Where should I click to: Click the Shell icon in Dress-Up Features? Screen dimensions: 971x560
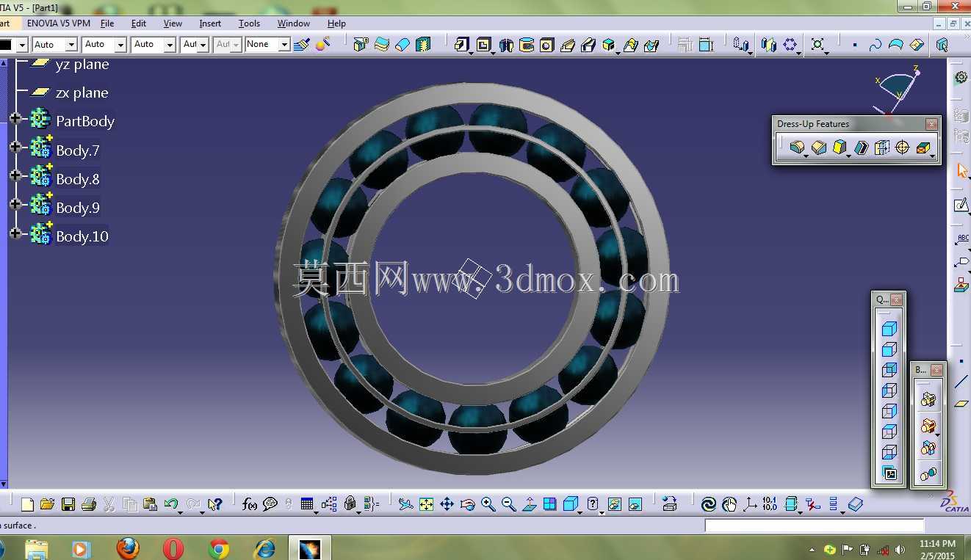(862, 148)
